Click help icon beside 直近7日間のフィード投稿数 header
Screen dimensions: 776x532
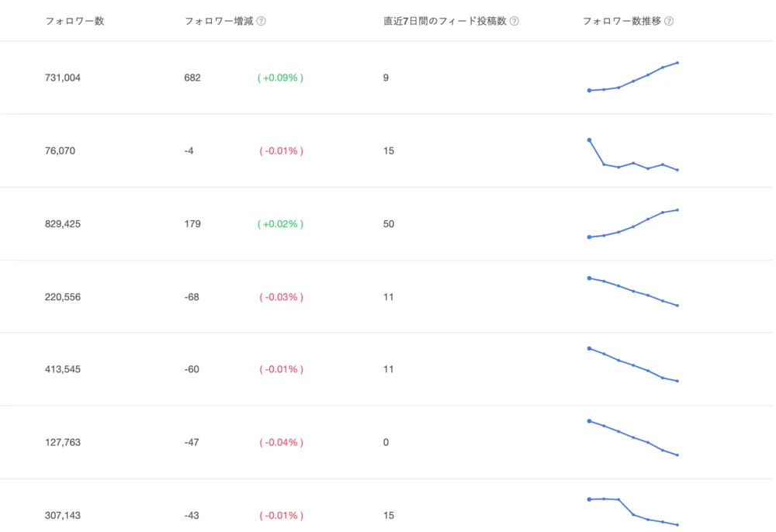click(514, 22)
